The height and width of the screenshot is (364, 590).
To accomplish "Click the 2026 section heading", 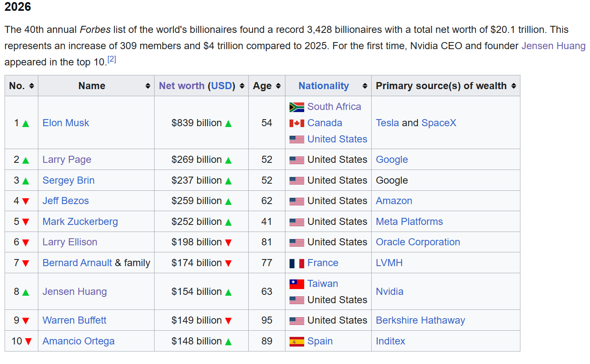I will point(18,7).
